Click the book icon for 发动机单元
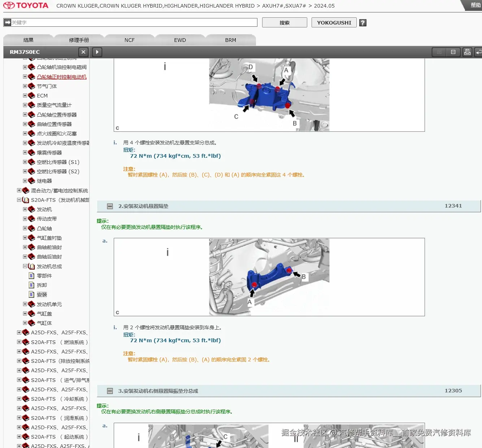Image resolution: width=482 pixels, height=448 pixels. (31, 304)
